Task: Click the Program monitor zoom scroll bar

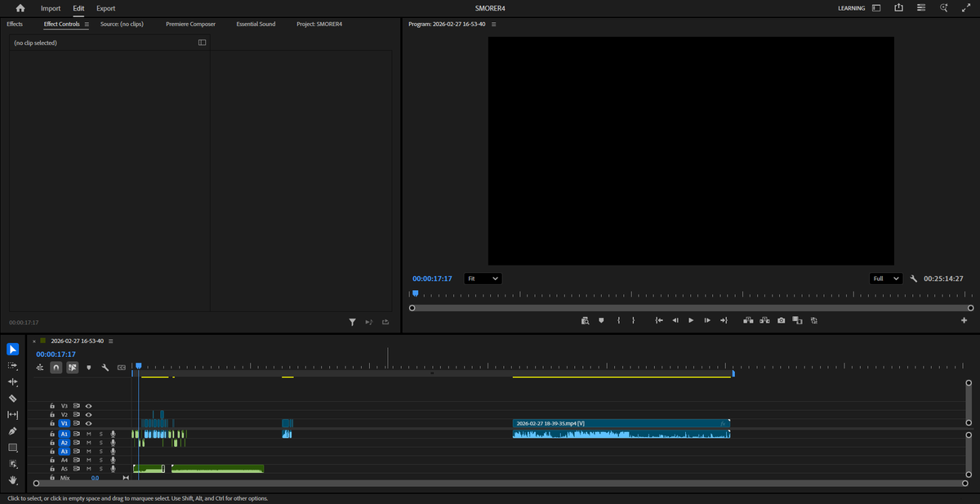Action: coord(691,308)
